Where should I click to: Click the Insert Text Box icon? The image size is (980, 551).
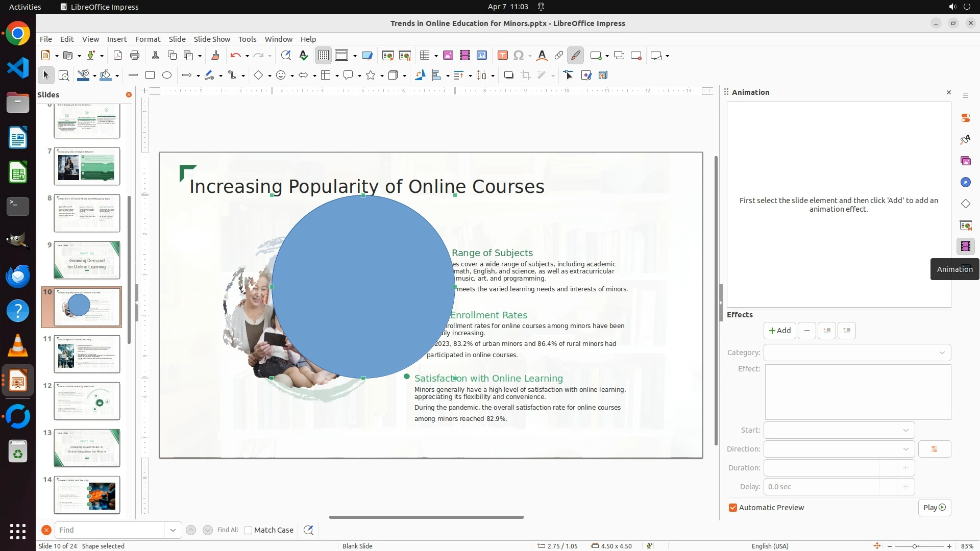tap(502, 56)
